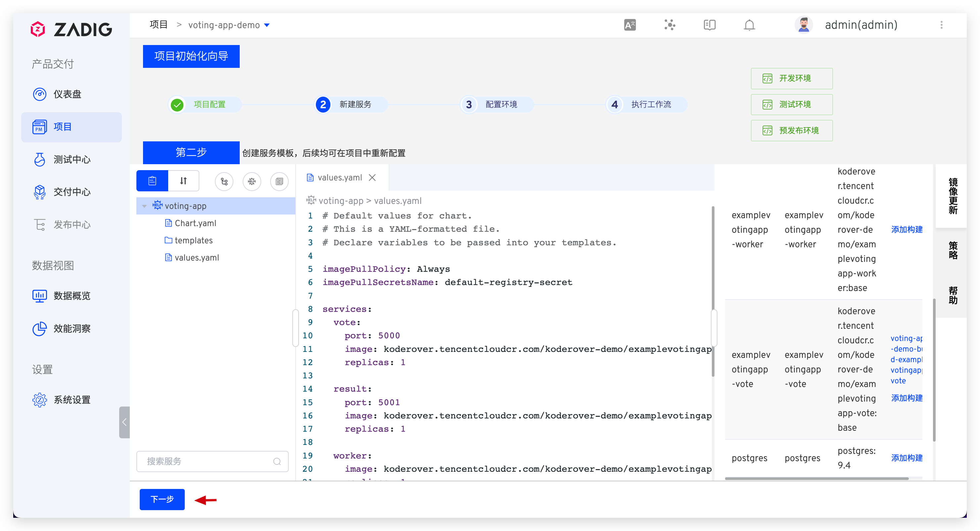This screenshot has height=531, width=980.
Task: Open the notification bell icon
Action: click(x=749, y=25)
